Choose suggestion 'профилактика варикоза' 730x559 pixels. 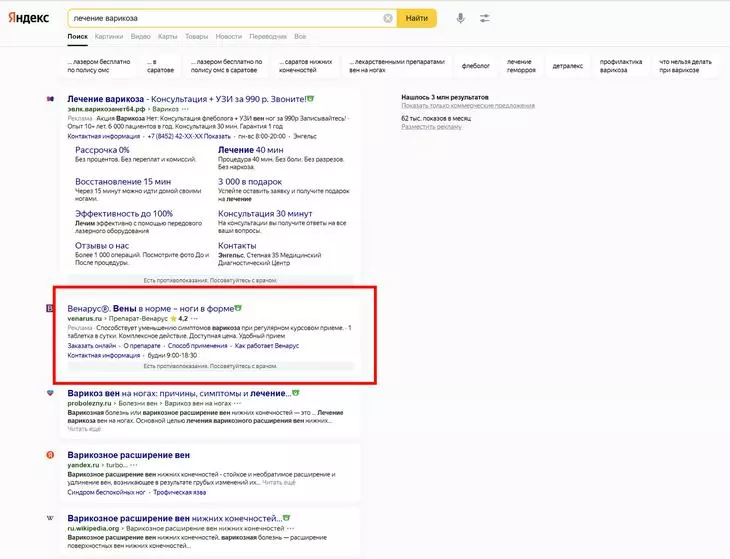pos(621,66)
